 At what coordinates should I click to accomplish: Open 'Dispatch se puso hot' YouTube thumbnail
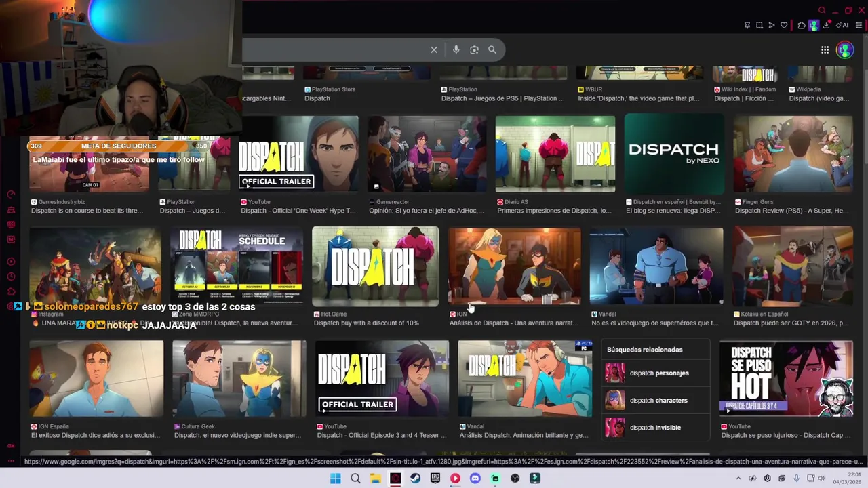[x=786, y=379]
